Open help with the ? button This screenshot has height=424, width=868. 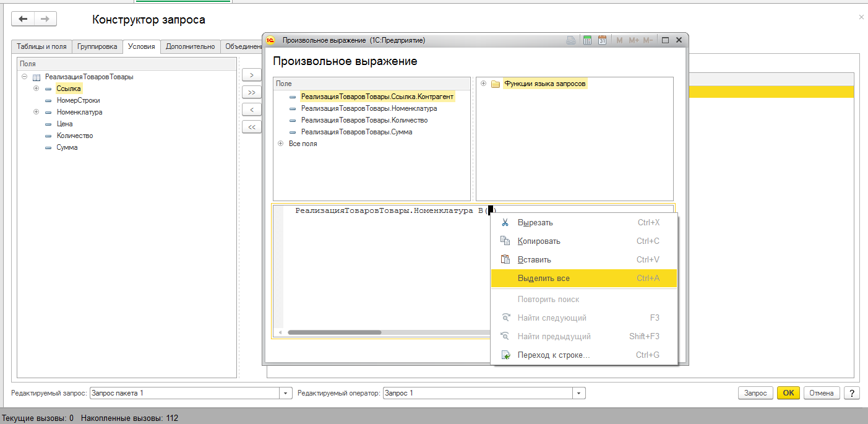[x=852, y=393]
